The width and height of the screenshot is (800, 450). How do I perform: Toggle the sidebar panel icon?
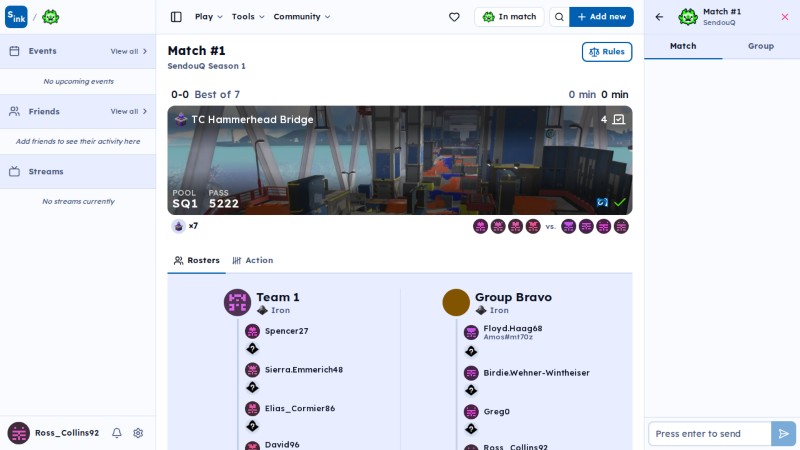176,17
